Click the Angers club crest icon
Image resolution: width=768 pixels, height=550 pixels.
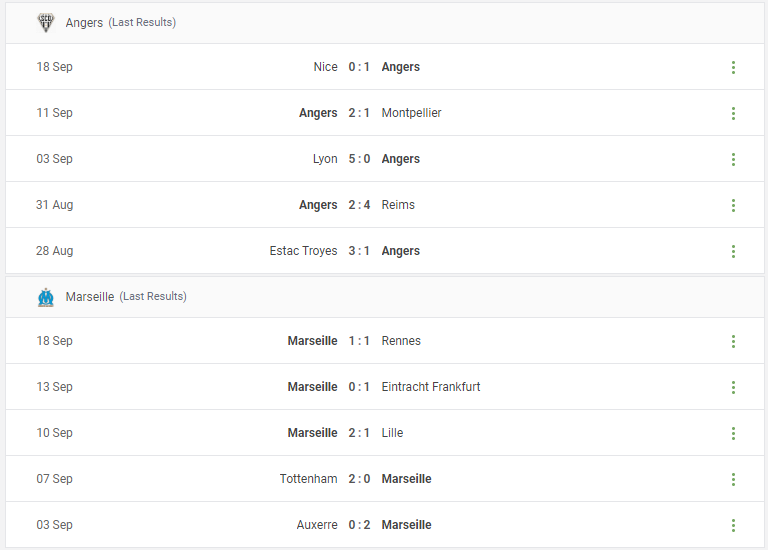point(46,23)
